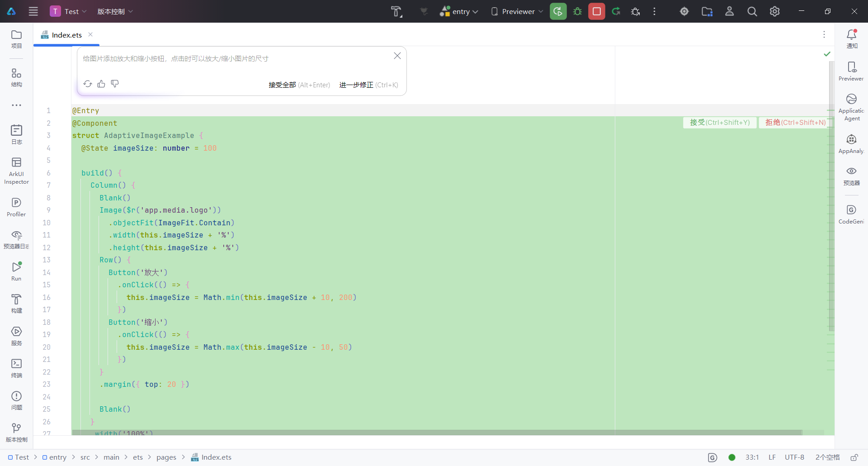The image size is (868, 466).
Task: Open the Structure (结构) panel
Action: click(x=16, y=77)
